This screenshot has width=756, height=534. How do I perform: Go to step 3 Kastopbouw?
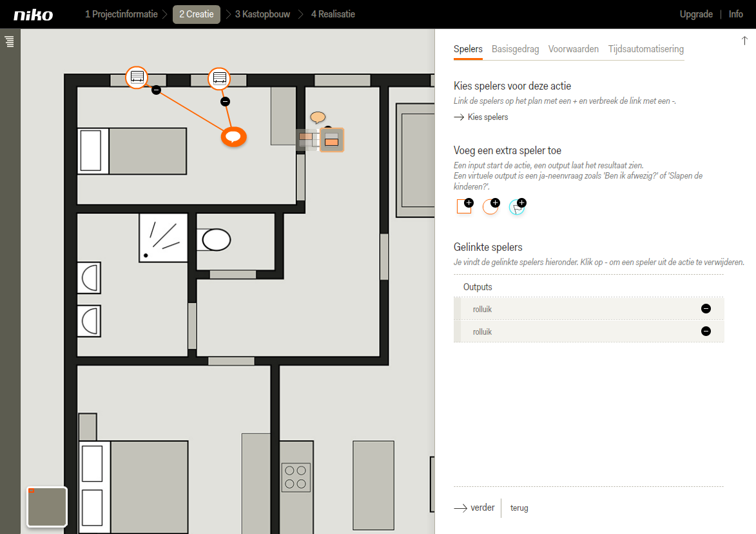[x=263, y=14]
